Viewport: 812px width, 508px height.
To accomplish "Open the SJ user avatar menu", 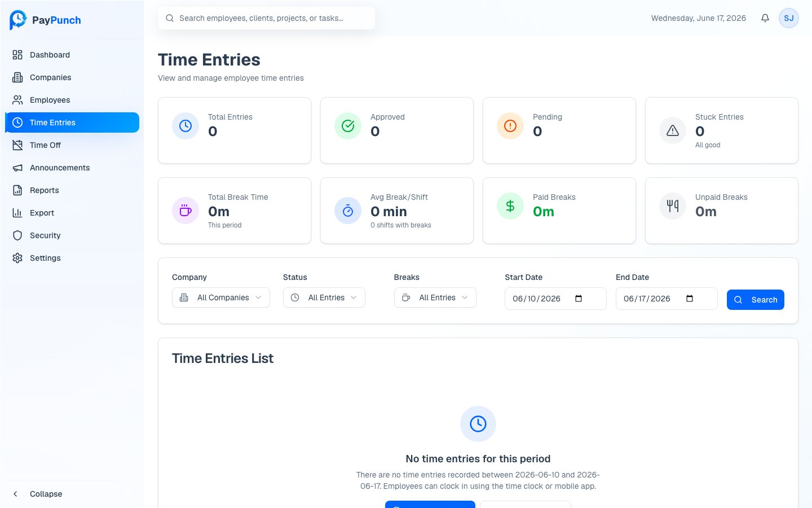I will click(789, 18).
